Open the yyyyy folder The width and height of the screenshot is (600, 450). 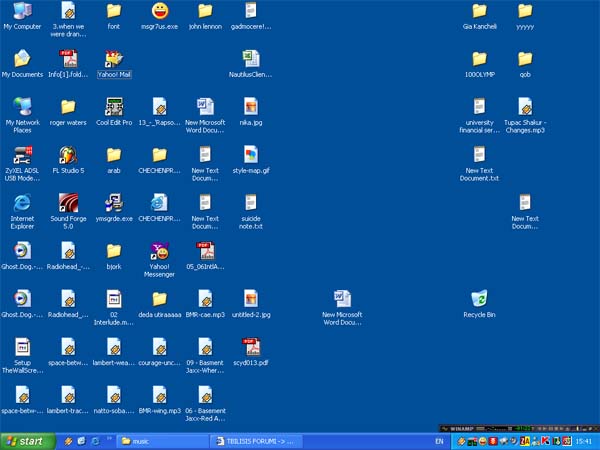coord(525,16)
